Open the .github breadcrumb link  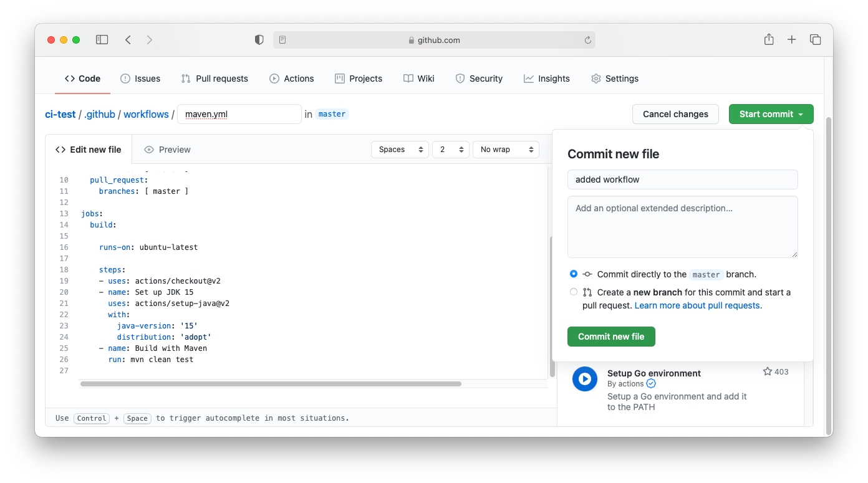click(x=100, y=114)
